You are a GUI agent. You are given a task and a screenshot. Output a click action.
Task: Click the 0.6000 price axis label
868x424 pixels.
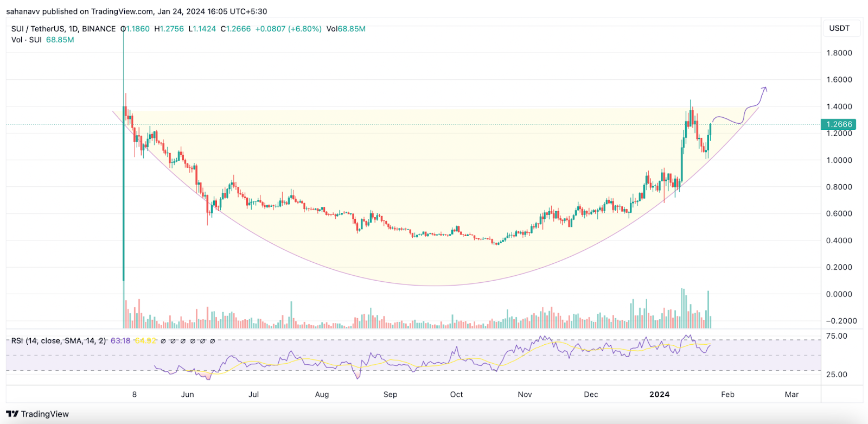point(839,213)
